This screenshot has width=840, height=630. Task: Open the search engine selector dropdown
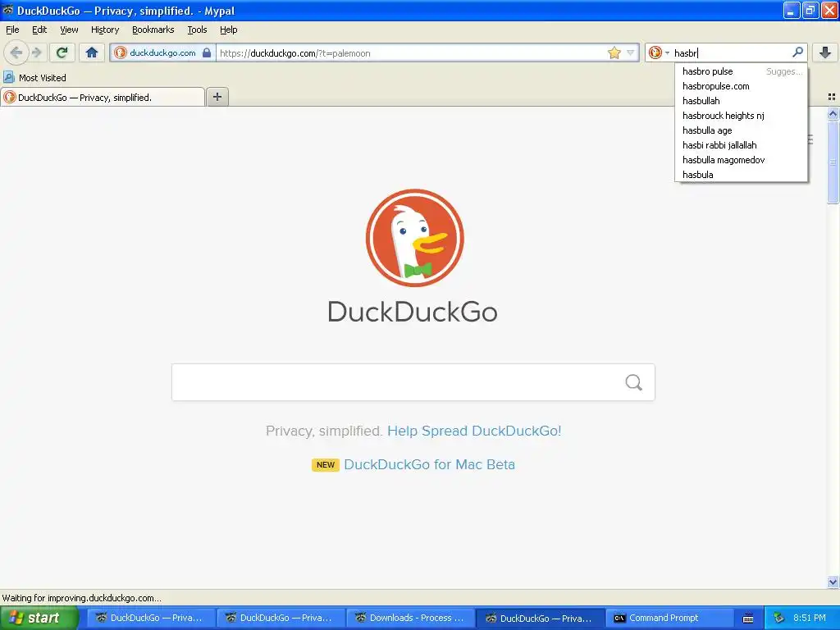click(x=659, y=52)
